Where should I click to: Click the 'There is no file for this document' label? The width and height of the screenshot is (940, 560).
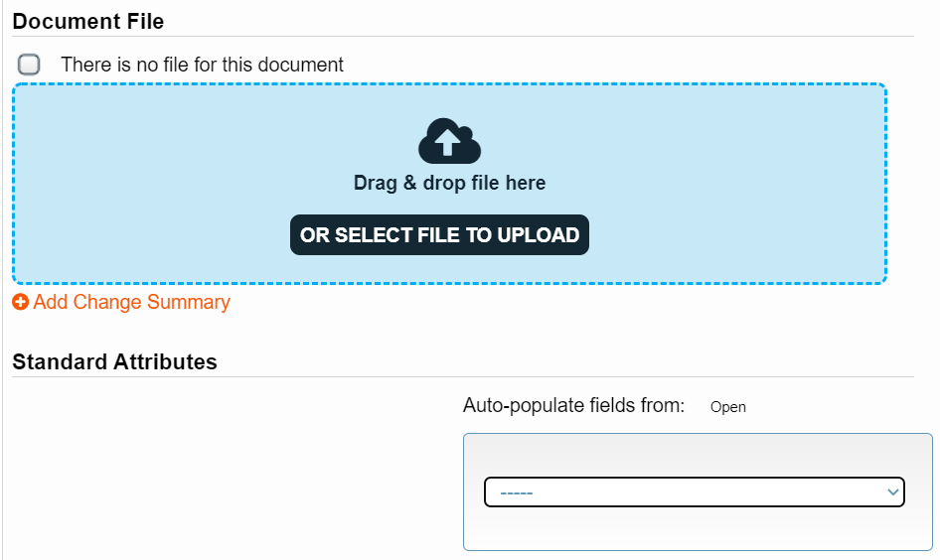pos(202,65)
